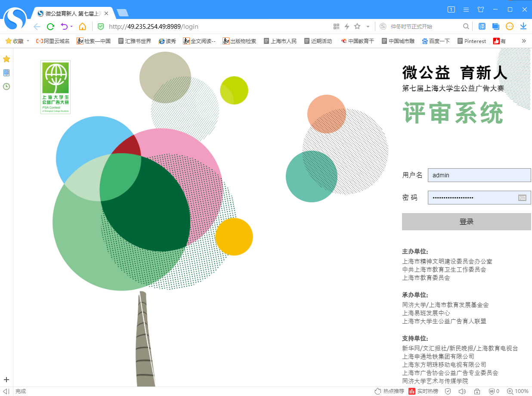The image size is (532, 396).
Task: Toggle the sound mute icon in status bar
Action: (462, 391)
